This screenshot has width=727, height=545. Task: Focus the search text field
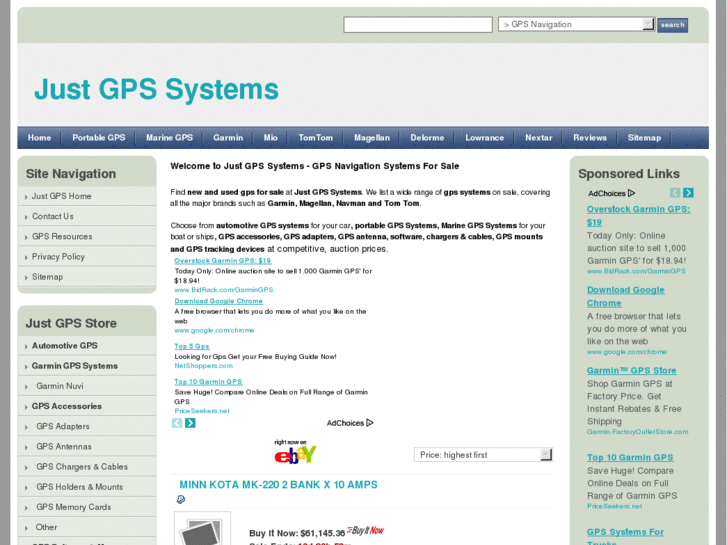[x=418, y=25]
